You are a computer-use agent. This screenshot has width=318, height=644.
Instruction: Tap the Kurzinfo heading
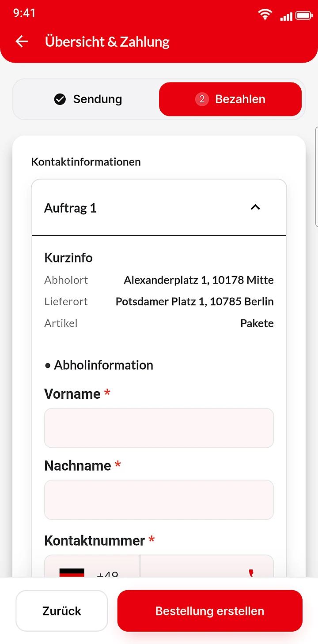[x=68, y=258]
